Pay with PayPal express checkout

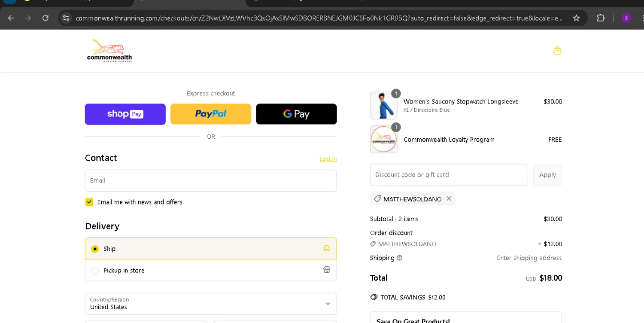(x=211, y=114)
